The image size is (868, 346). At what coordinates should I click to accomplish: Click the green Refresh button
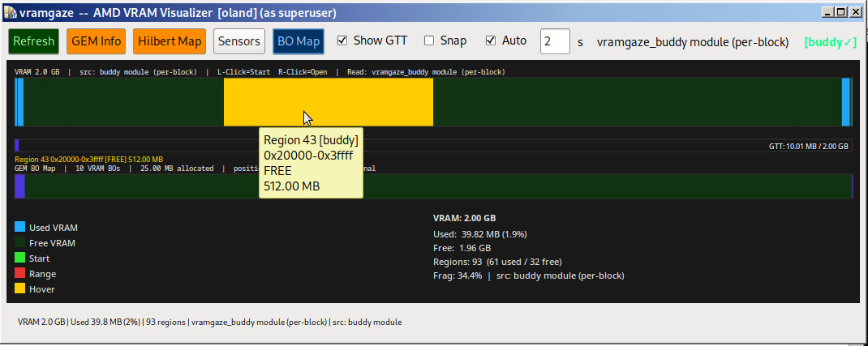pyautogui.click(x=34, y=41)
